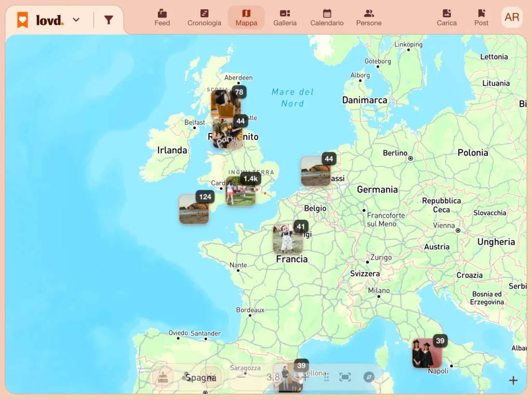Click the Lettonia label
Image resolution: width=532 pixels, height=399 pixels.
click(x=494, y=57)
